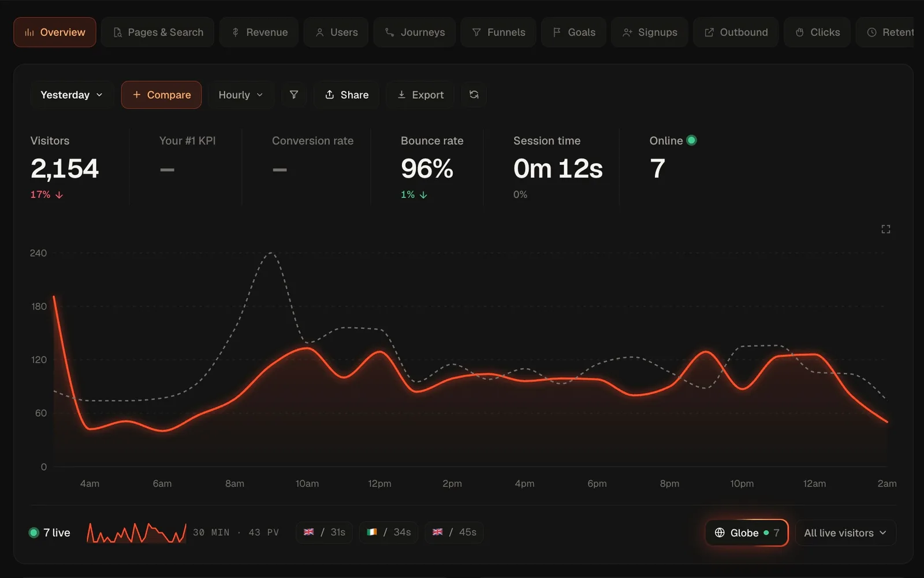924x578 pixels.
Task: View the Signups tab
Action: click(x=649, y=32)
